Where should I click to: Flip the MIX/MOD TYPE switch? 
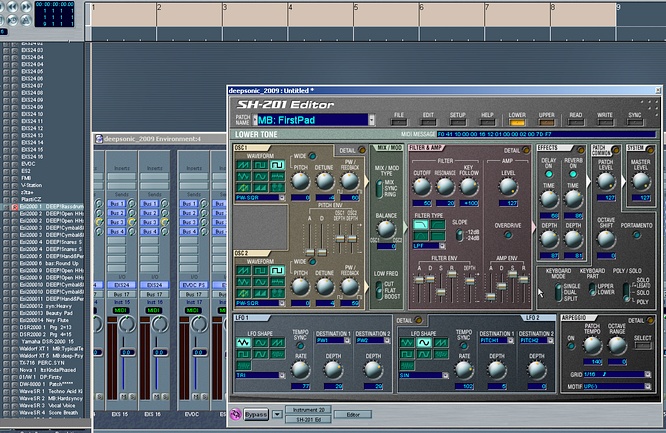click(x=379, y=188)
